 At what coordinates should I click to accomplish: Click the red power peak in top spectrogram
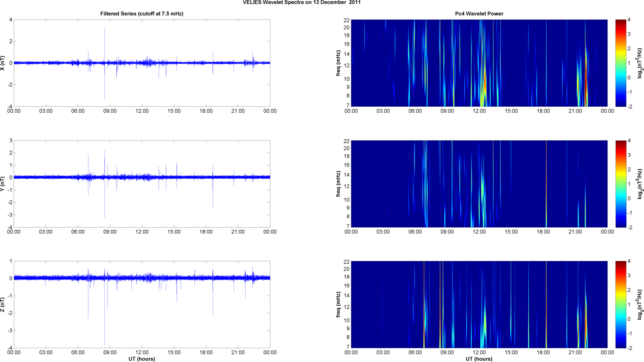[586, 87]
